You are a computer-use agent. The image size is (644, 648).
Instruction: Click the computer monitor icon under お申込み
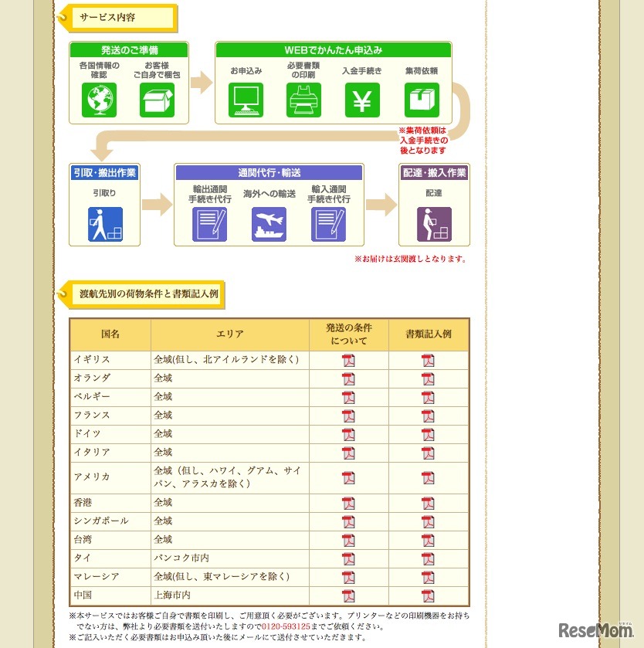pos(246,100)
